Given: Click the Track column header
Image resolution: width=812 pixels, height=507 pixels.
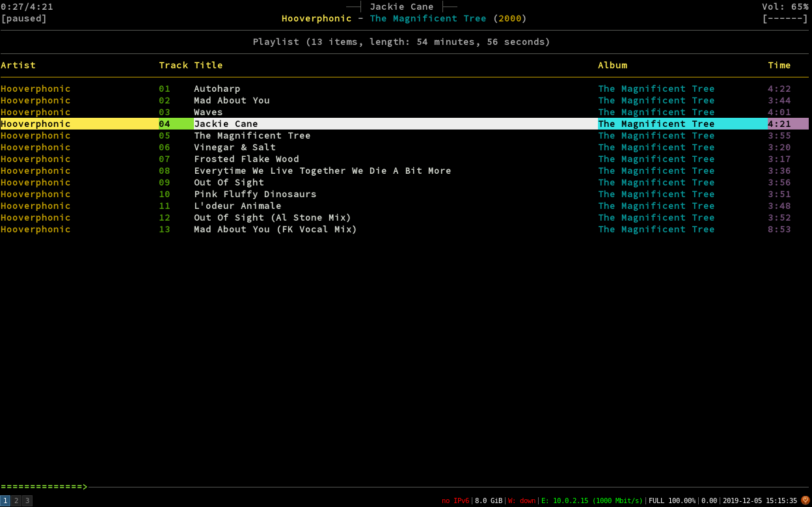Looking at the screenshot, I should [173, 65].
